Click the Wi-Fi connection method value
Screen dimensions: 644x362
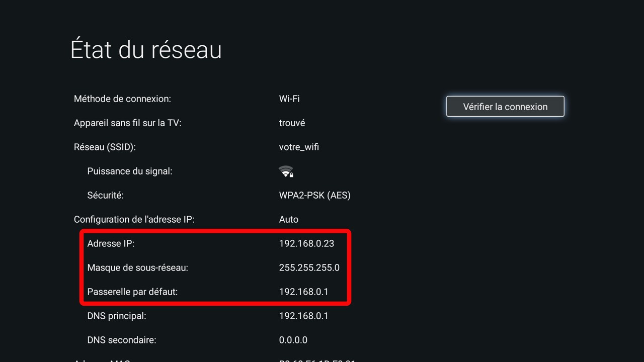289,99
